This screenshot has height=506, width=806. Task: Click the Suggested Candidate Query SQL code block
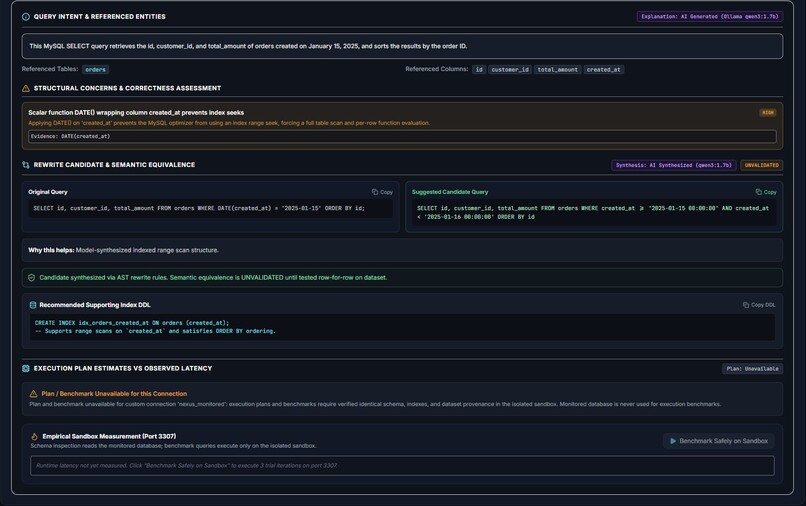[x=594, y=212]
